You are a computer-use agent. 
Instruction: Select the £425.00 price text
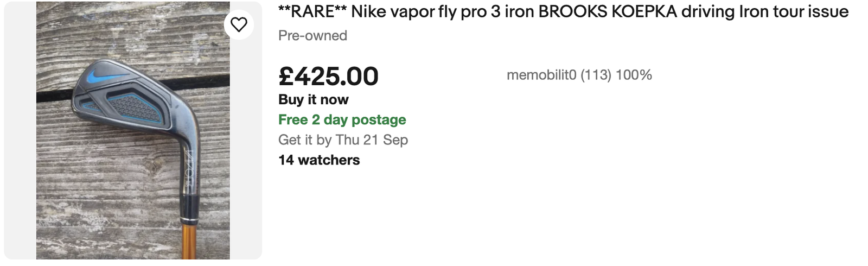tap(328, 76)
